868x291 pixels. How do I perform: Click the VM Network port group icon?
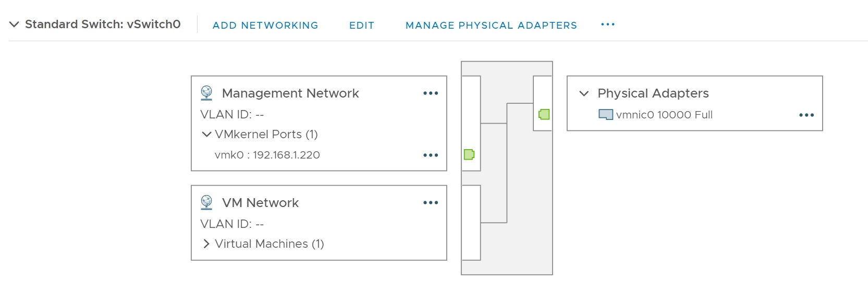click(x=206, y=202)
